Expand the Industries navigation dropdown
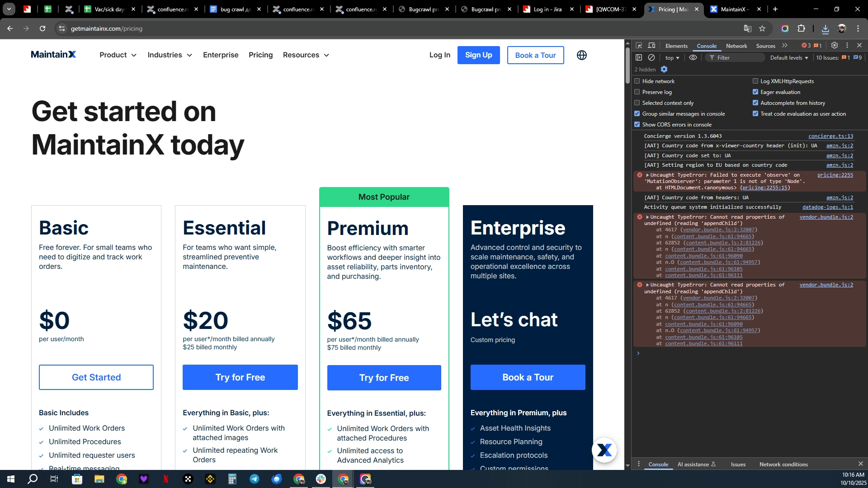The height and width of the screenshot is (488, 868). click(x=170, y=55)
